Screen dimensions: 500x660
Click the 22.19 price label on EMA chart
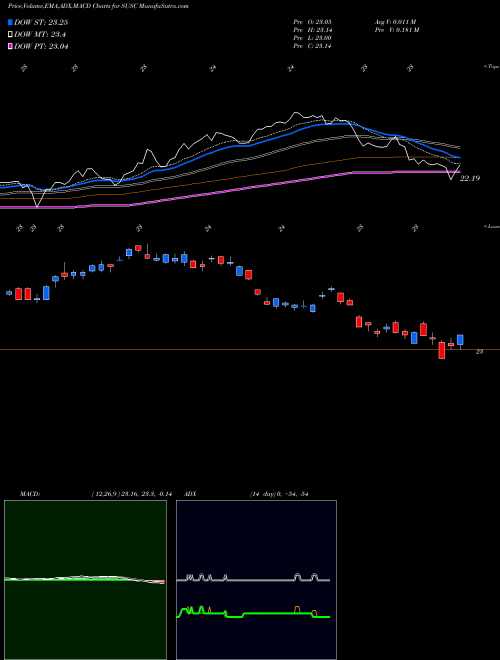(x=469, y=178)
